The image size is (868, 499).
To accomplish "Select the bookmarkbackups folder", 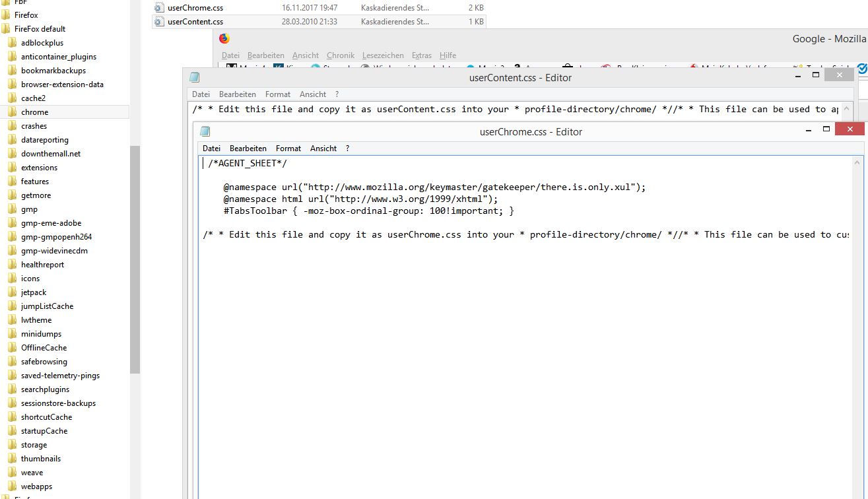I will click(53, 71).
